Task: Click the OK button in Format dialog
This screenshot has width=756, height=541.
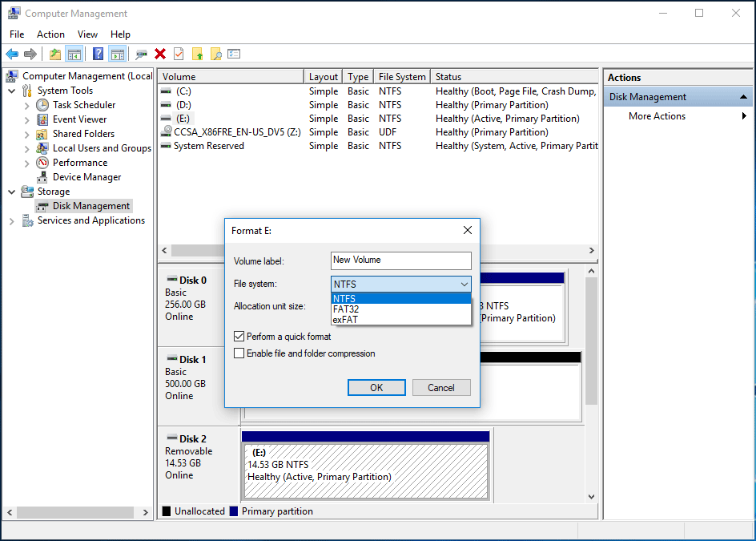Action: pos(376,387)
